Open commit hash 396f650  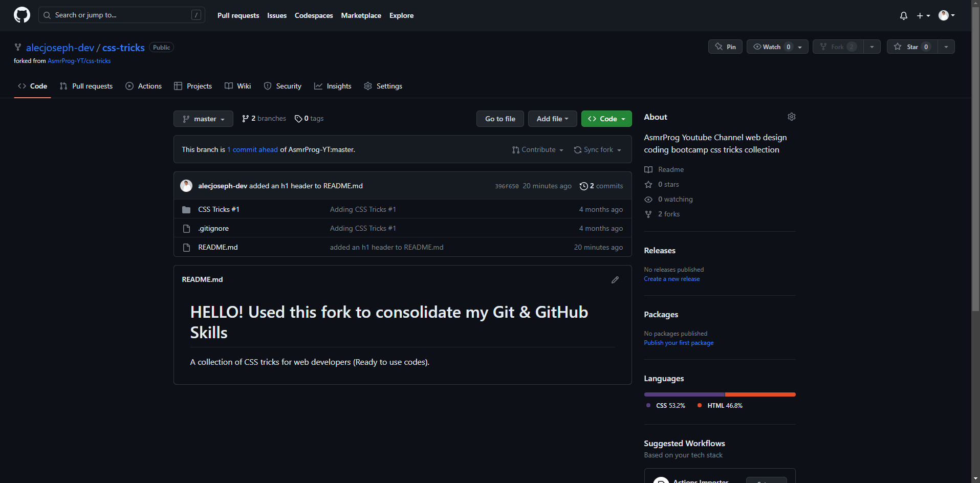pos(507,186)
